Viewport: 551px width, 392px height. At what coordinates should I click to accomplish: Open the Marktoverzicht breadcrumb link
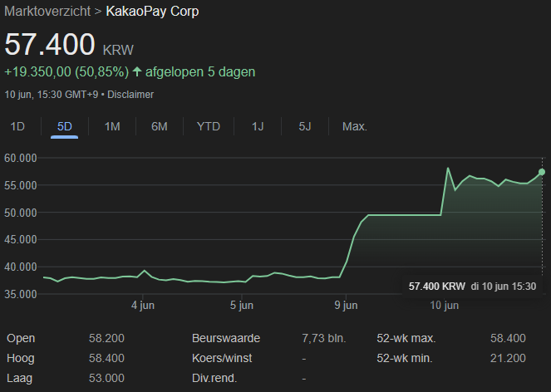[47, 12]
